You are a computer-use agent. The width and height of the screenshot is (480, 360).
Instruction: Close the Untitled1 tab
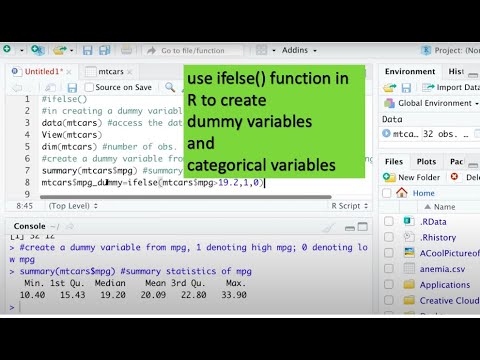pyautogui.click(x=69, y=72)
